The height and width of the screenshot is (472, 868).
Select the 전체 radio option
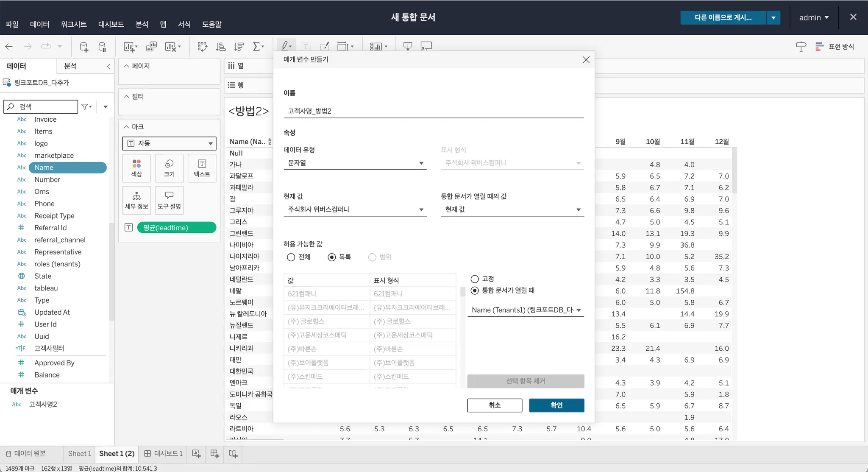[291, 257]
